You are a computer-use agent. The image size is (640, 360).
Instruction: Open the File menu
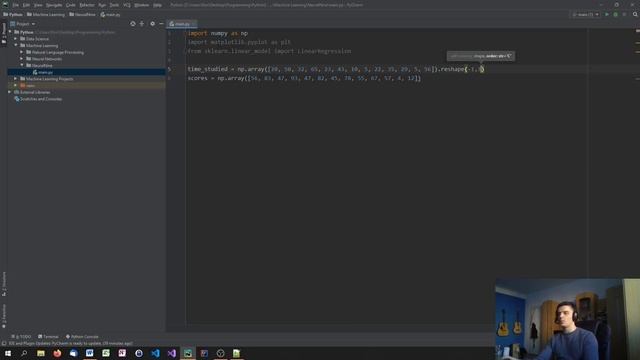tap(16, 5)
